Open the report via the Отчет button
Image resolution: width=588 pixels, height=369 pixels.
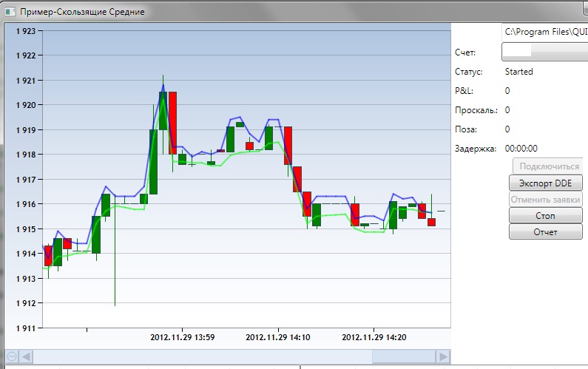click(546, 232)
